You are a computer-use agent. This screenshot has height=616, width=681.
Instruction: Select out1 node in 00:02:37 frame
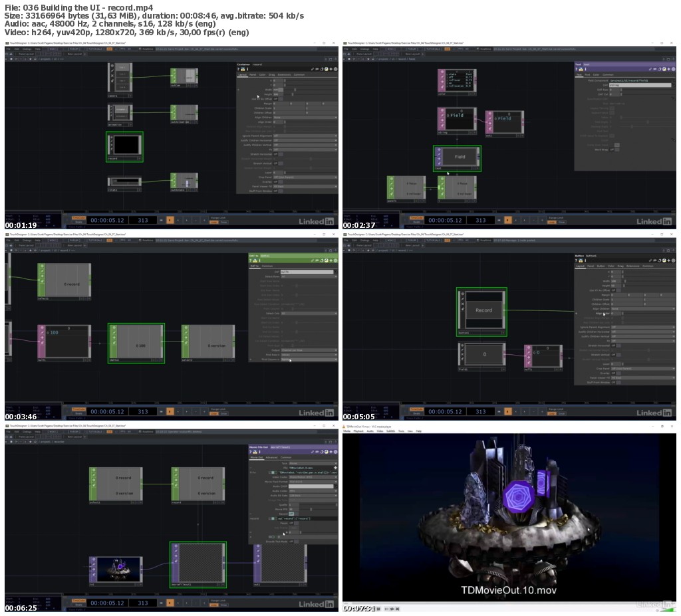tap(505, 124)
